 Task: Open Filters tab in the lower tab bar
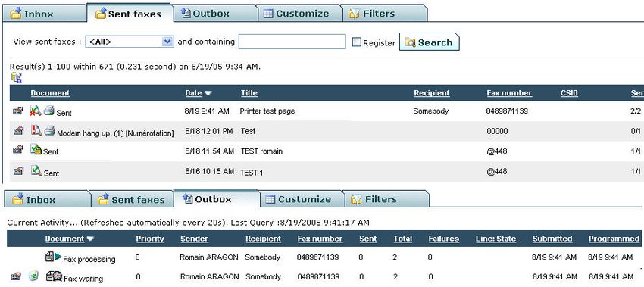point(386,199)
